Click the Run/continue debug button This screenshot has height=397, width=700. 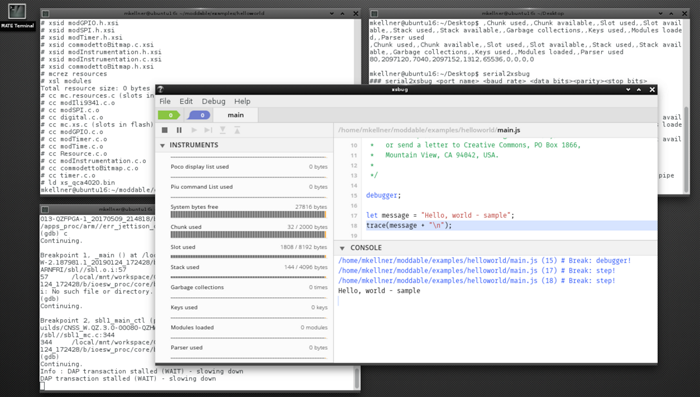tap(194, 130)
